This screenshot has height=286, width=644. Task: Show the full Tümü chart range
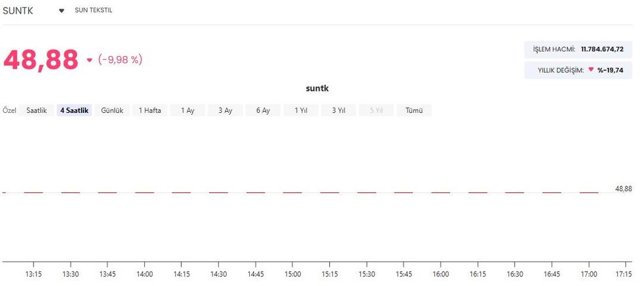(414, 110)
